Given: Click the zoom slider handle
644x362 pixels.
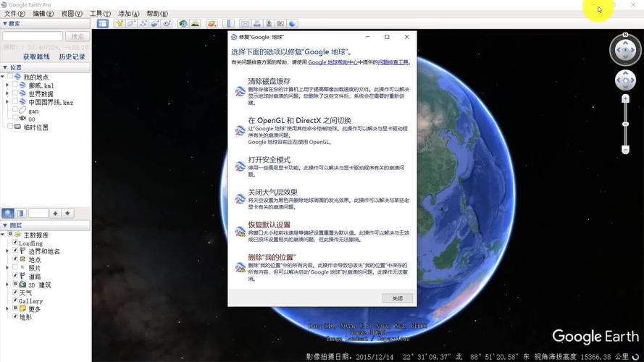Looking at the screenshot, I should click(x=625, y=124).
